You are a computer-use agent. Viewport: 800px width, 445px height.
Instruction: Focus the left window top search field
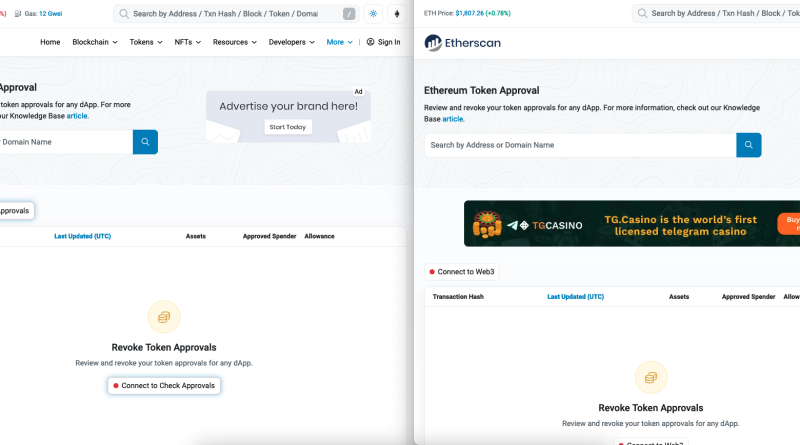click(236, 14)
